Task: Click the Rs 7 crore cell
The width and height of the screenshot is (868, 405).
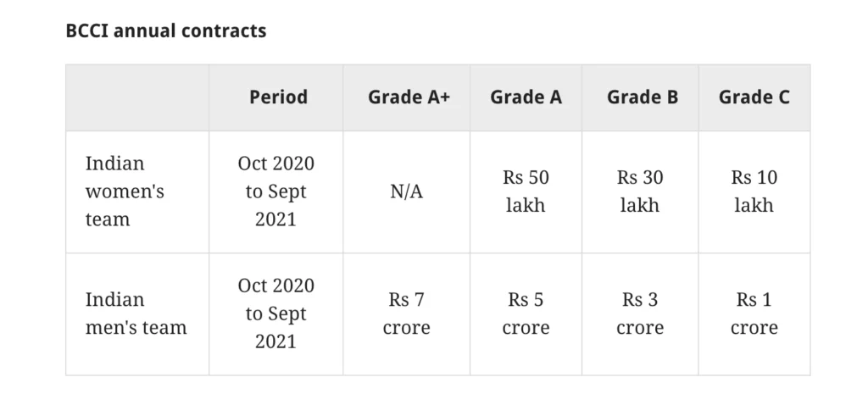Action: tap(406, 313)
